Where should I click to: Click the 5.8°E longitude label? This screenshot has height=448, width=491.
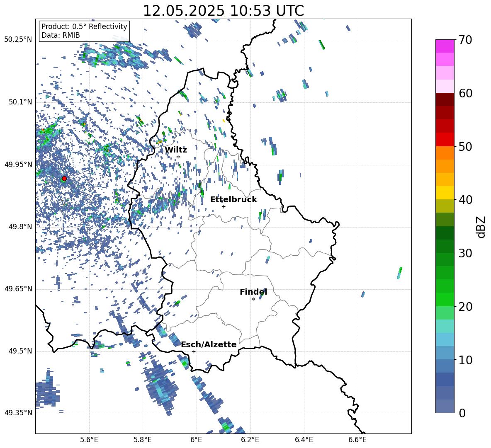pos(143,440)
